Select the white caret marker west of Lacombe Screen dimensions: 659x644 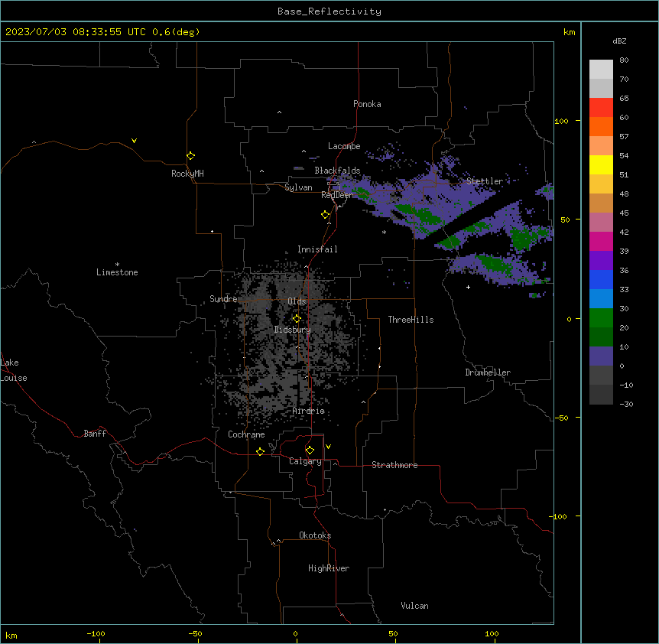[x=304, y=151]
